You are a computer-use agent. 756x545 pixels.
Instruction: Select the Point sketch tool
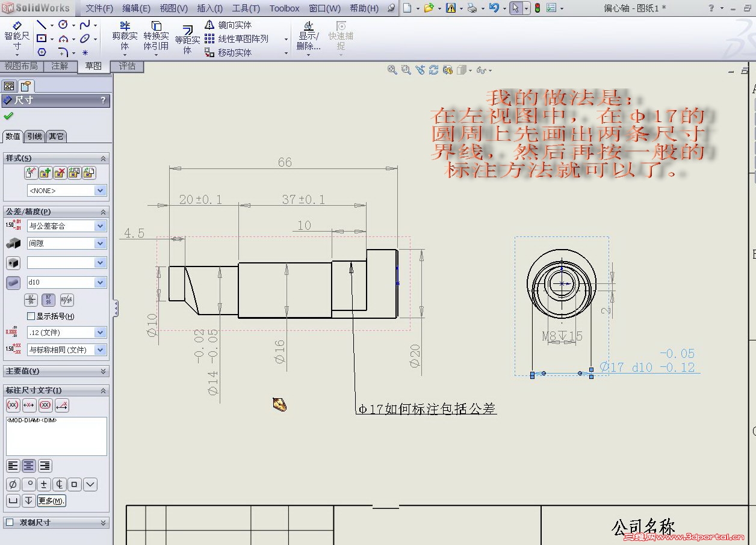pos(85,52)
